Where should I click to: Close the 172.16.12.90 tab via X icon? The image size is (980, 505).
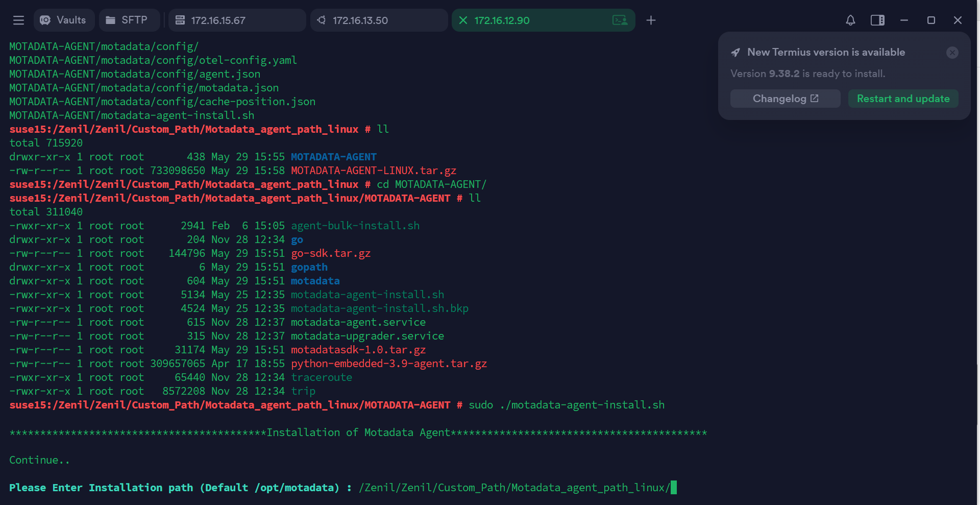(463, 20)
